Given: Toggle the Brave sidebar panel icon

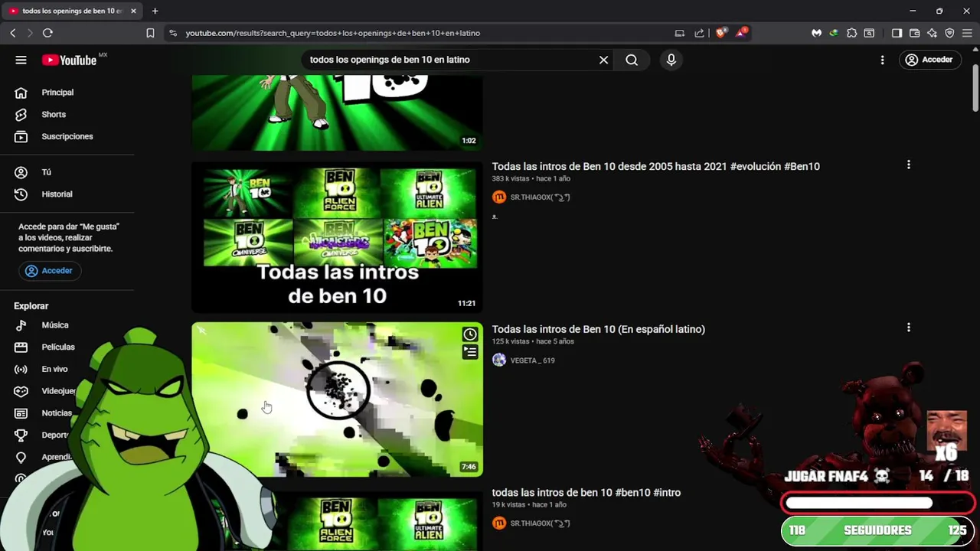Looking at the screenshot, I should click(x=897, y=33).
